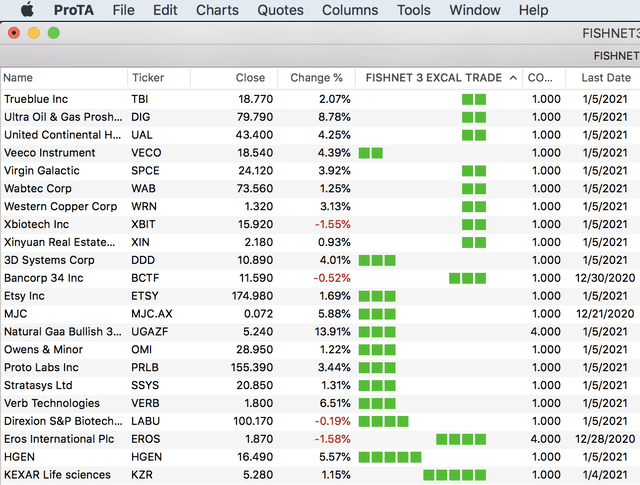Screen dimensions: 640x485
Task: Sort by the Change % column header
Action: click(316, 78)
